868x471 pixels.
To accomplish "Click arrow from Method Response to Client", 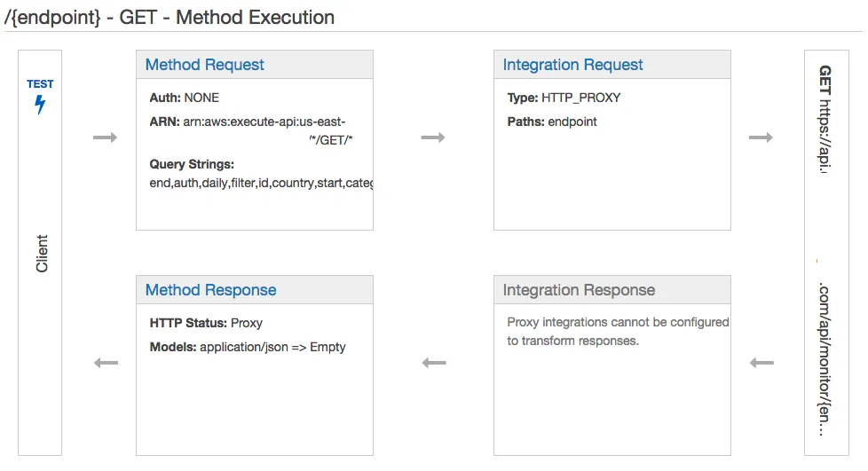I will click(106, 363).
